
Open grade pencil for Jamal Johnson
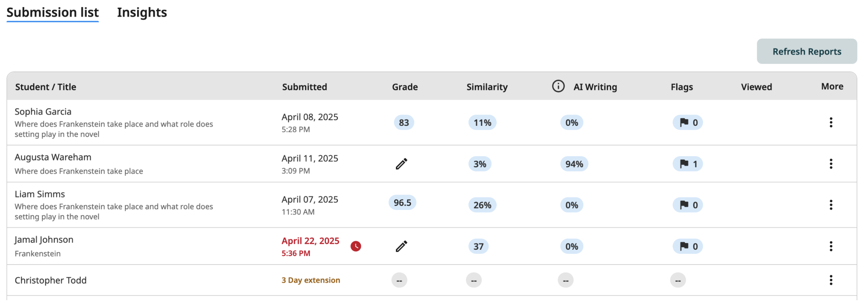point(401,246)
